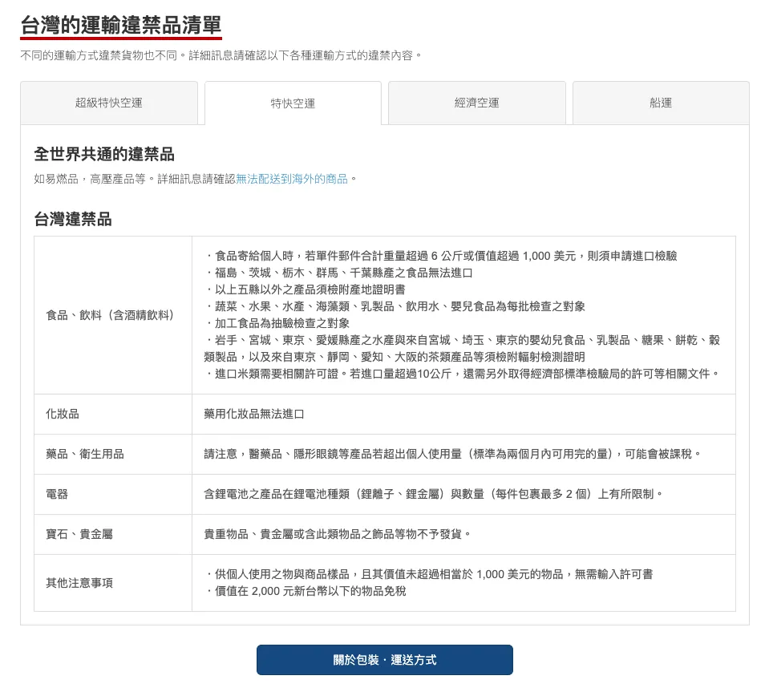The width and height of the screenshot is (769, 700).
Task: Select the 食品、飲料（含酒精飲料） row label
Action: 110,315
